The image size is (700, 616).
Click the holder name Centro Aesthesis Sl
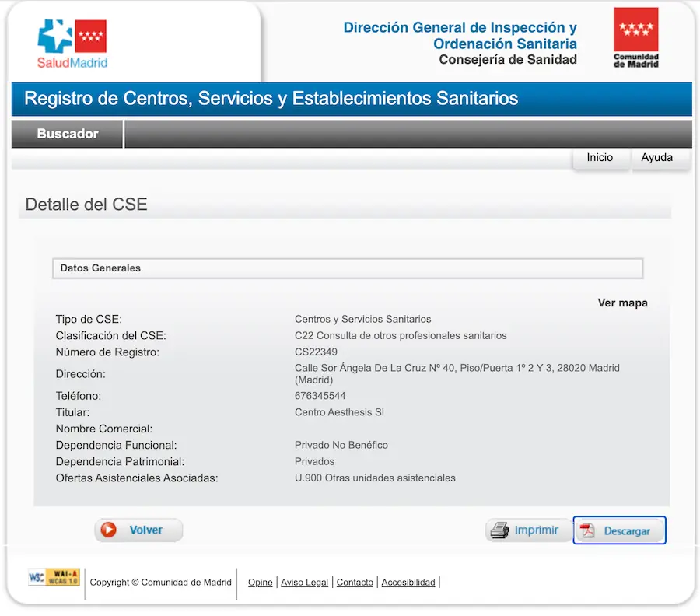[x=339, y=412]
